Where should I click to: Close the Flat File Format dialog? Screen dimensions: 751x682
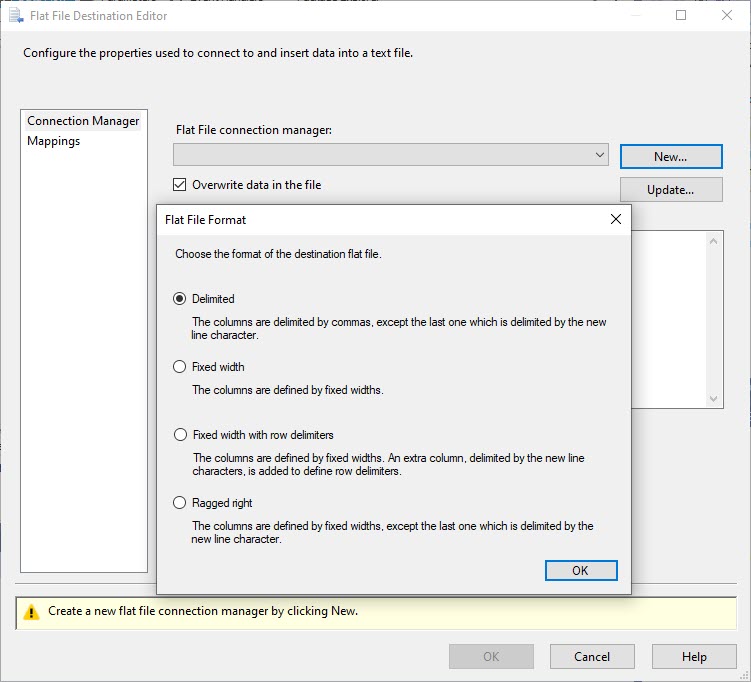coord(615,219)
